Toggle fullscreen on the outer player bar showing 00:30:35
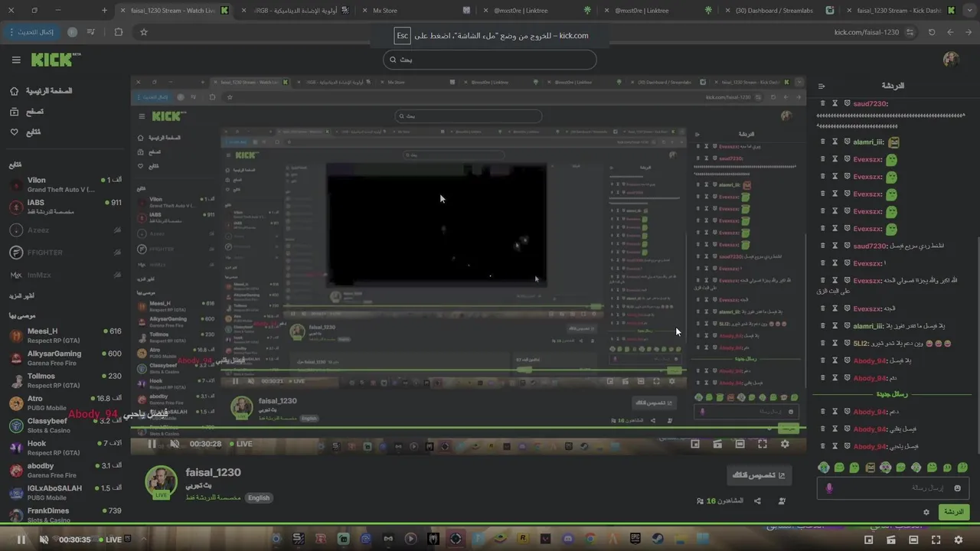The width and height of the screenshot is (980, 551). click(x=936, y=540)
